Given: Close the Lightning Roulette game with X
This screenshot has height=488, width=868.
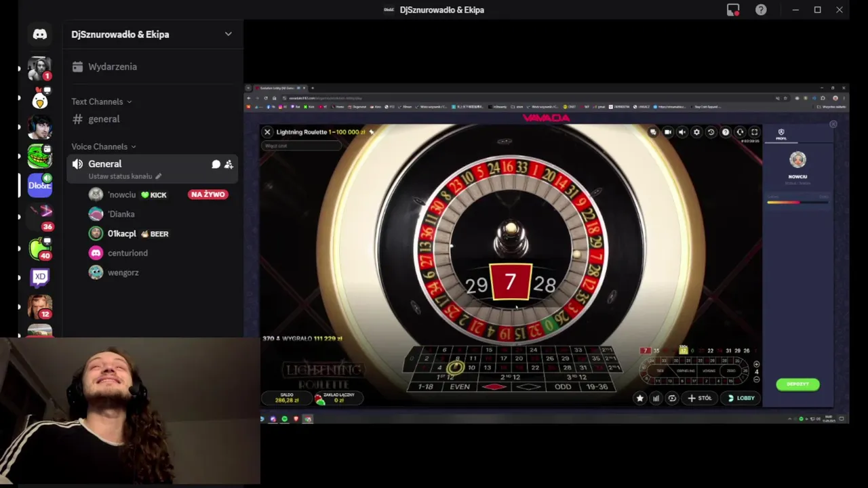Looking at the screenshot, I should point(267,132).
